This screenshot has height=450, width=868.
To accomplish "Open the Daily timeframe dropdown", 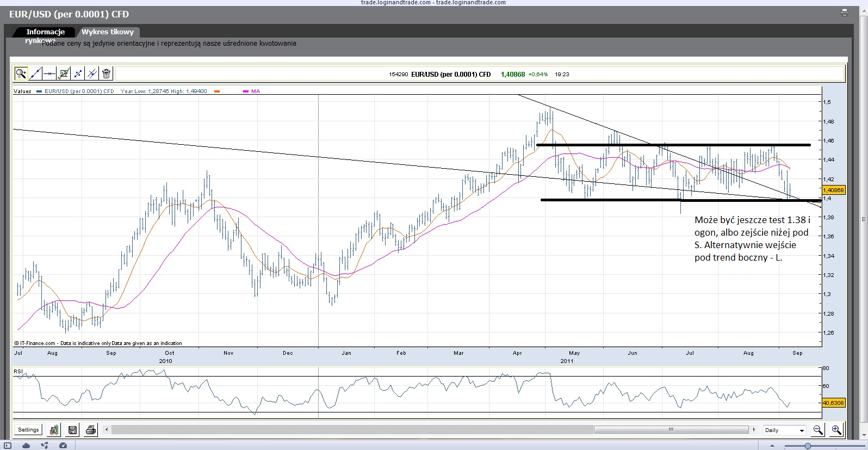I will (784, 430).
